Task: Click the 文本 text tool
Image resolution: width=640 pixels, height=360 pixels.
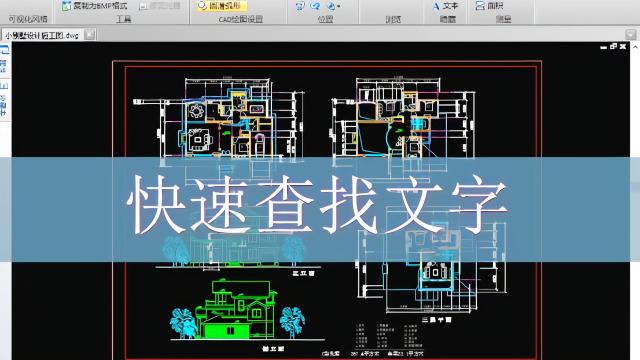Action: click(x=446, y=6)
